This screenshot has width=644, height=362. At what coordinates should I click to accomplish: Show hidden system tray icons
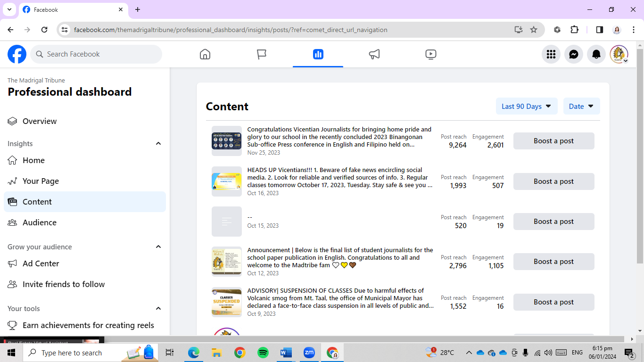tap(469, 353)
